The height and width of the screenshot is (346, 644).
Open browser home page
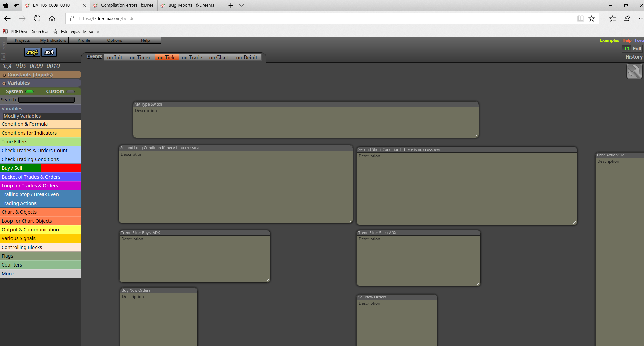[52, 18]
